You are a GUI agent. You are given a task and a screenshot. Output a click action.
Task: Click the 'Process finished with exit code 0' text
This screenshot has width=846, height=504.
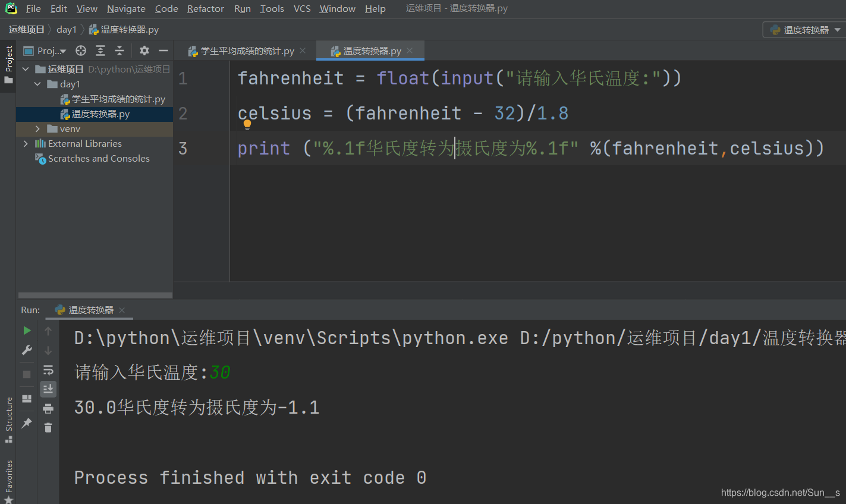tap(250, 477)
